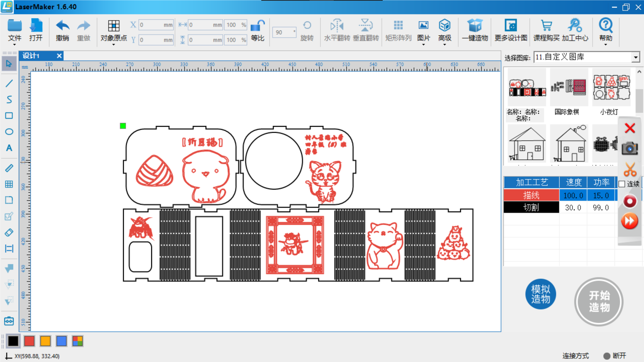Click the 一键造物 icon
The height and width of the screenshot is (362, 644).
(x=475, y=31)
